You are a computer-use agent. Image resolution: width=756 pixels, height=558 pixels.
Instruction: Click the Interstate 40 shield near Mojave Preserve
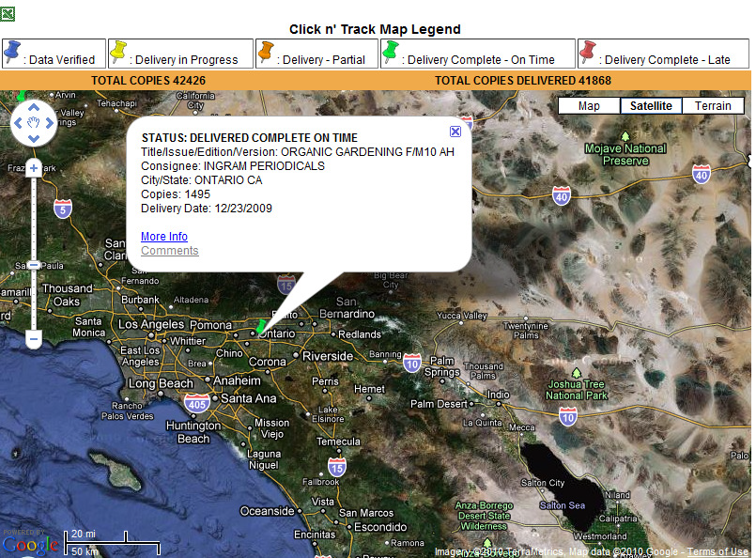click(562, 196)
